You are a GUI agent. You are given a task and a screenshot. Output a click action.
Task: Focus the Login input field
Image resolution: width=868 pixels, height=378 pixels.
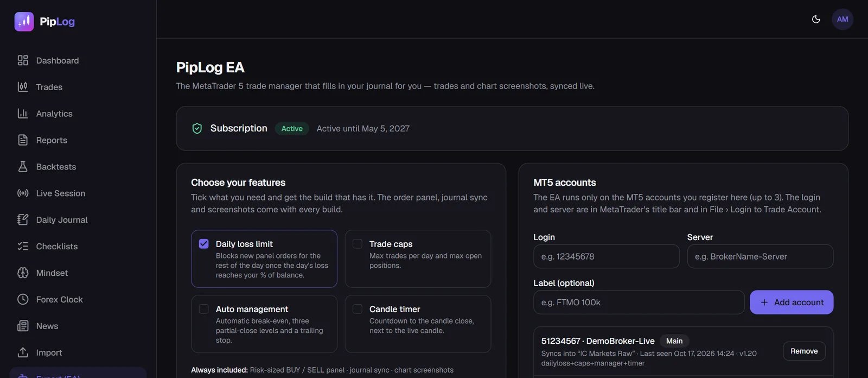[x=607, y=256]
